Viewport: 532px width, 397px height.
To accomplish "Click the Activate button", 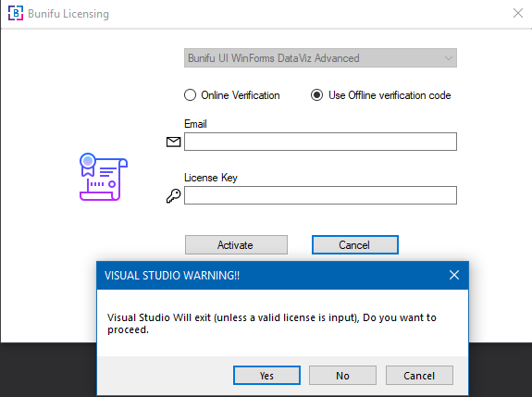I will pyautogui.click(x=236, y=244).
